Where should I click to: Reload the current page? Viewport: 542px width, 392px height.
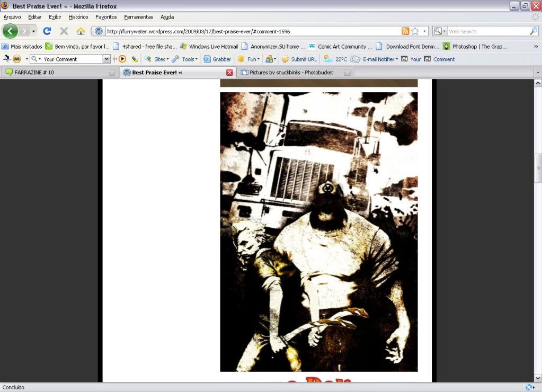click(x=47, y=31)
